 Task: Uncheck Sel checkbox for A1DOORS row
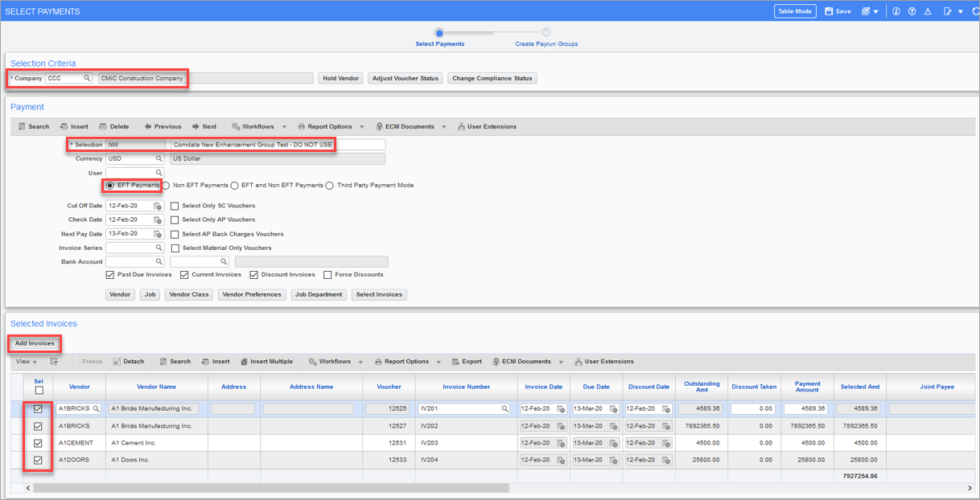(38, 461)
